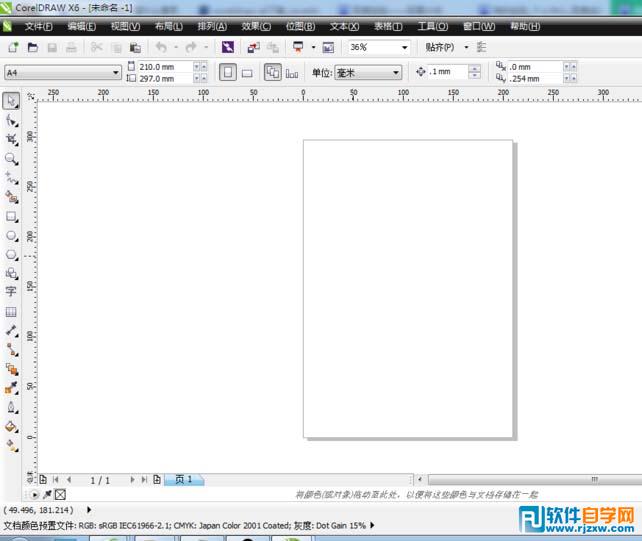Select the Shape edit tool
The height and width of the screenshot is (541, 642).
pyautogui.click(x=11, y=121)
